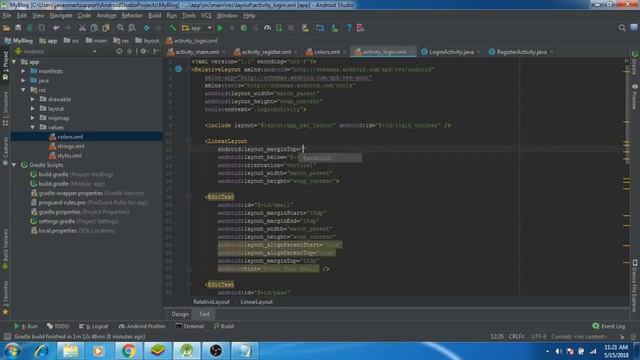The width and height of the screenshot is (640, 360).
Task: Select styles.xml in project tree
Action: tap(69, 156)
